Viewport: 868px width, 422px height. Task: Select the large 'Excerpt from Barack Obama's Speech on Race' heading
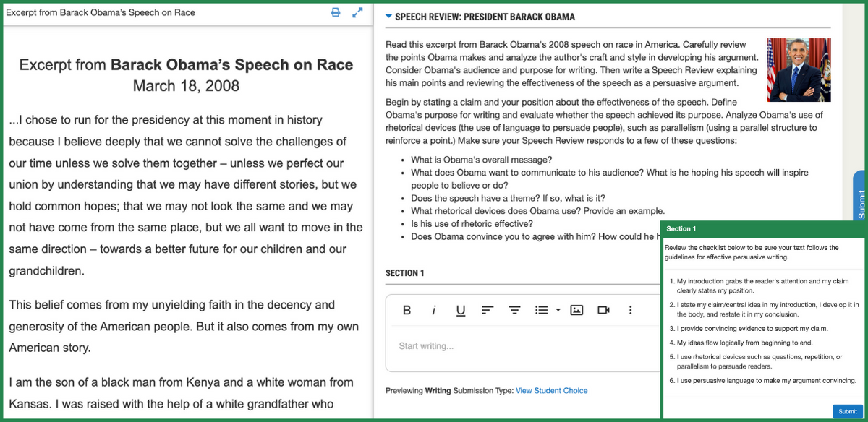click(186, 65)
